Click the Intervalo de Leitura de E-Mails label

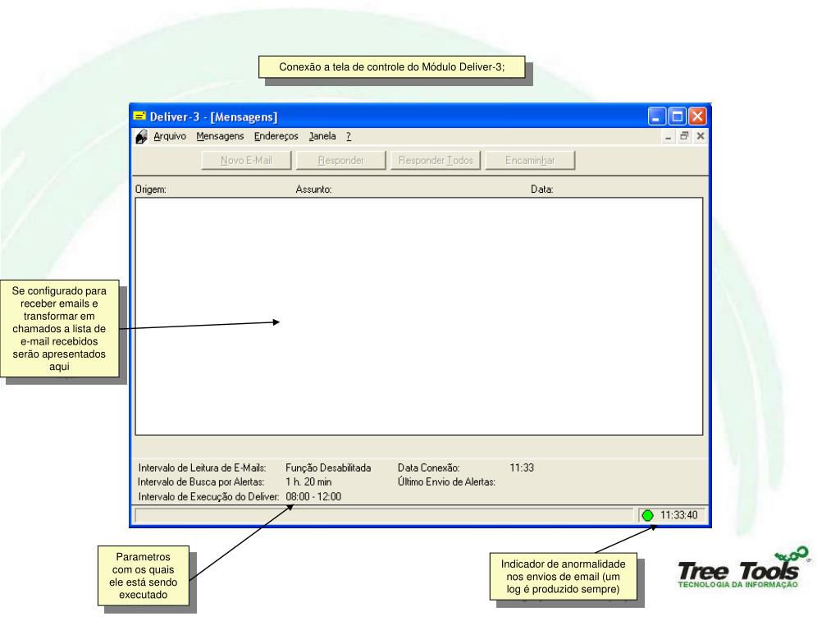(x=202, y=468)
